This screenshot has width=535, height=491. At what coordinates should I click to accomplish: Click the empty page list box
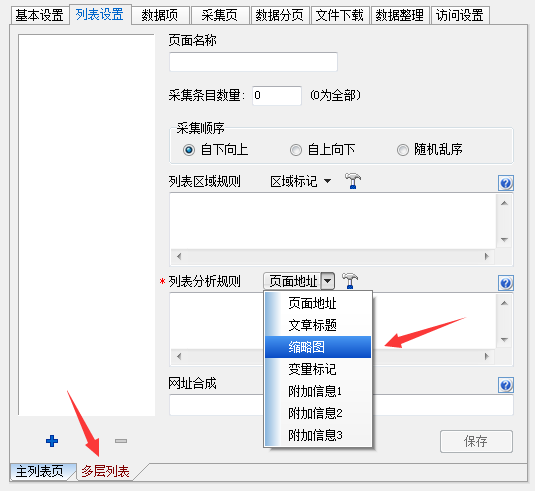coord(86,225)
